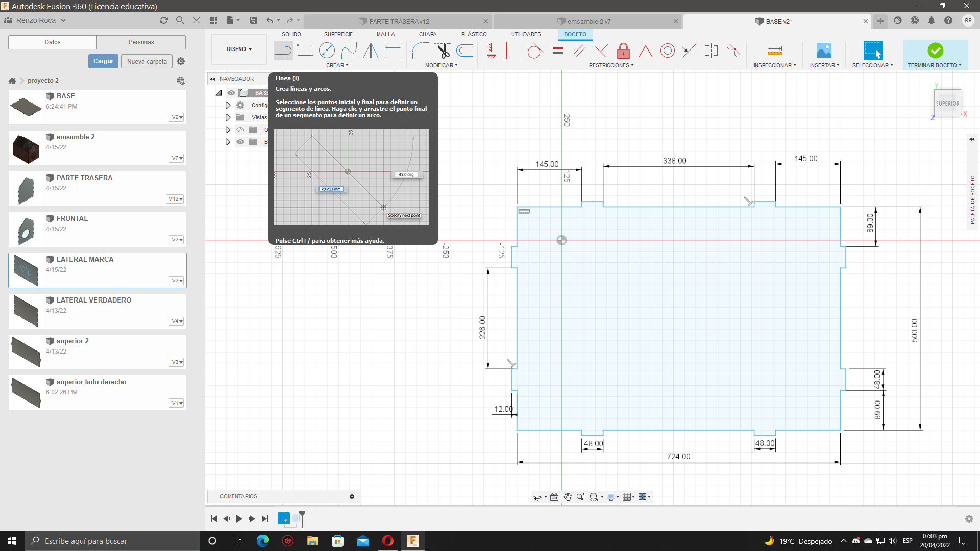The image size is (980, 551).
Task: Select the Rectangle sketch tool
Action: (x=305, y=51)
